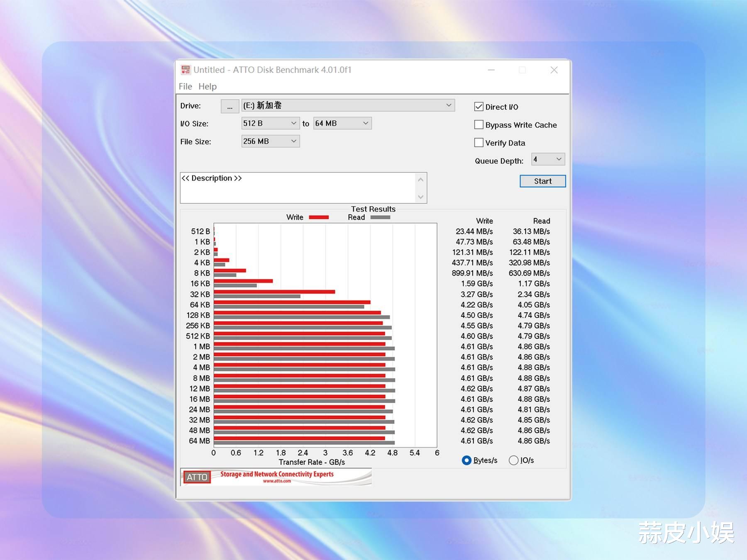747x560 pixels.
Task: Click the 4.05 GB/s read value
Action: point(534,304)
